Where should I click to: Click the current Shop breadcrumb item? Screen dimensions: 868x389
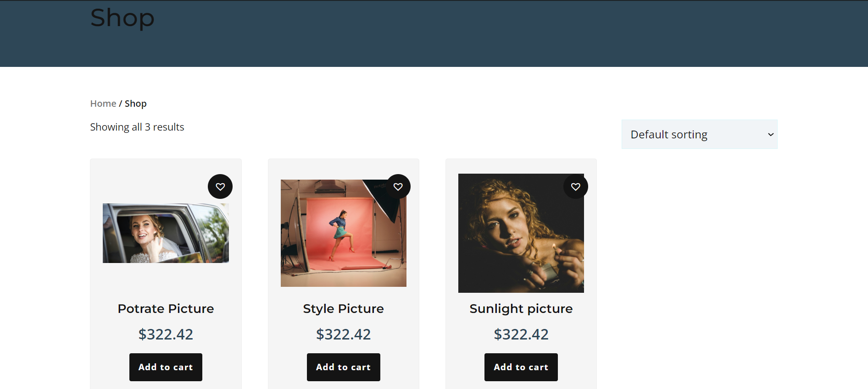click(136, 104)
